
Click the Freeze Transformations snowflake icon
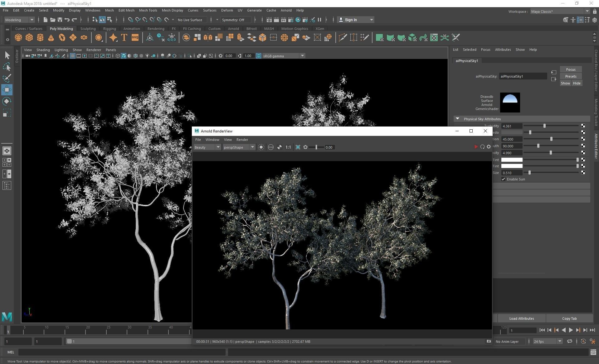point(172,38)
